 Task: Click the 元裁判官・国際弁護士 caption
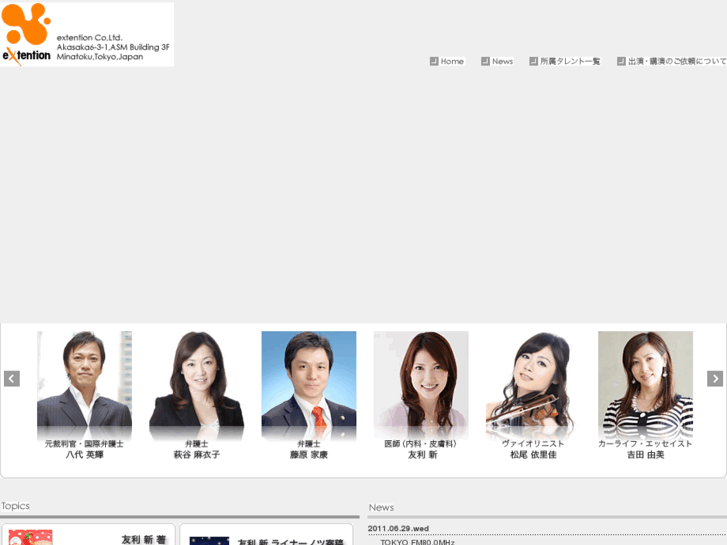[x=84, y=444]
